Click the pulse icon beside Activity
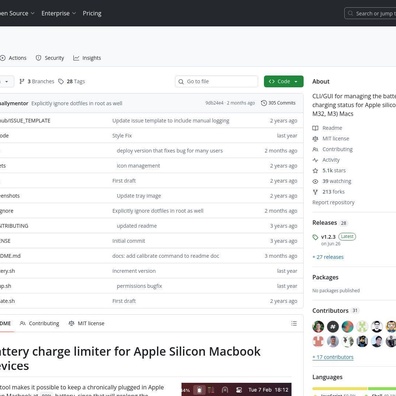396x396 pixels. tap(315, 160)
